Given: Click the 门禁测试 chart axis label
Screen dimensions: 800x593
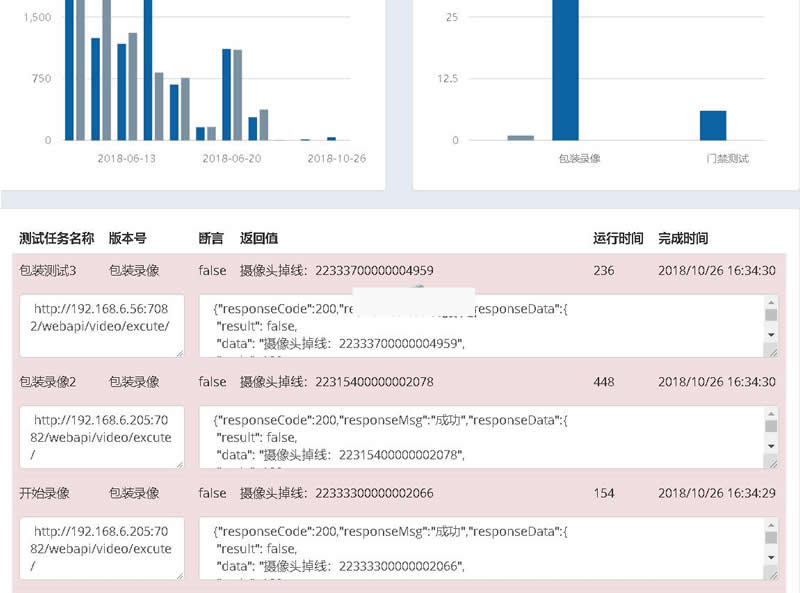Looking at the screenshot, I should 728,159.
